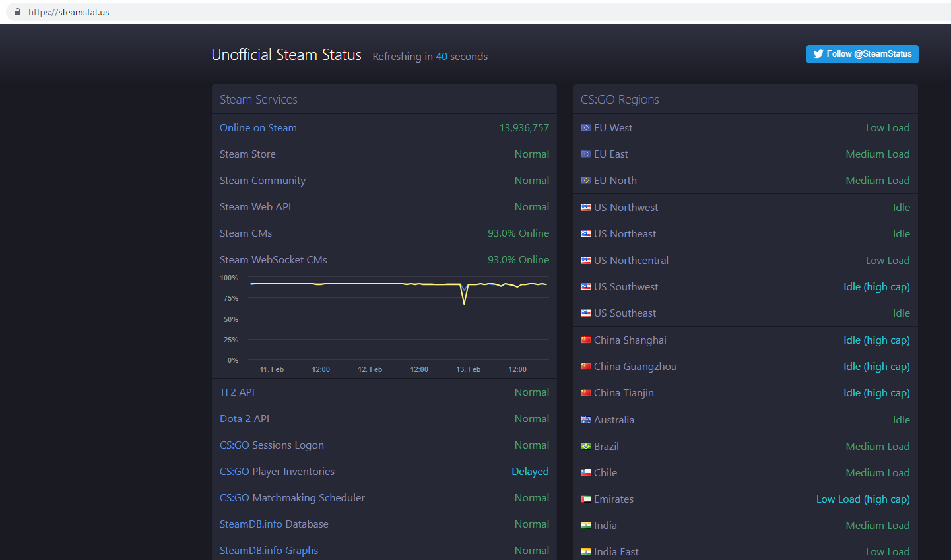This screenshot has width=951, height=560.
Task: Open SteamDB.info Database link
Action: pyautogui.click(x=274, y=524)
